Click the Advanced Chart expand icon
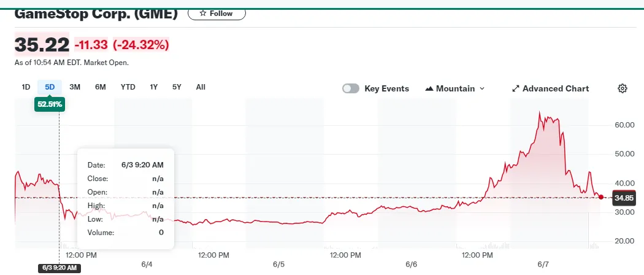644x275 pixels. 516,89
